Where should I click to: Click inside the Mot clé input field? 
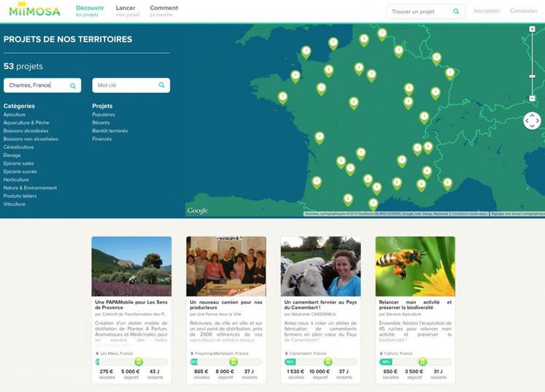coord(124,85)
